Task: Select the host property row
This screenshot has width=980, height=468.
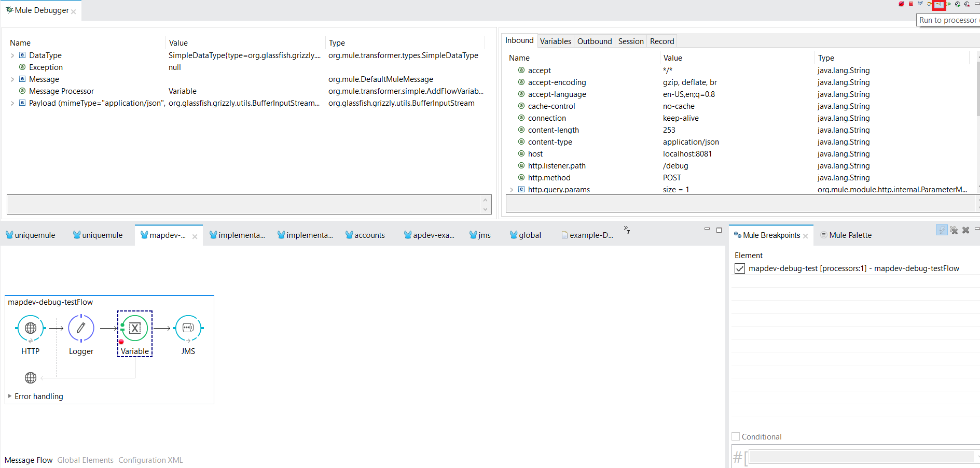Action: pos(739,154)
